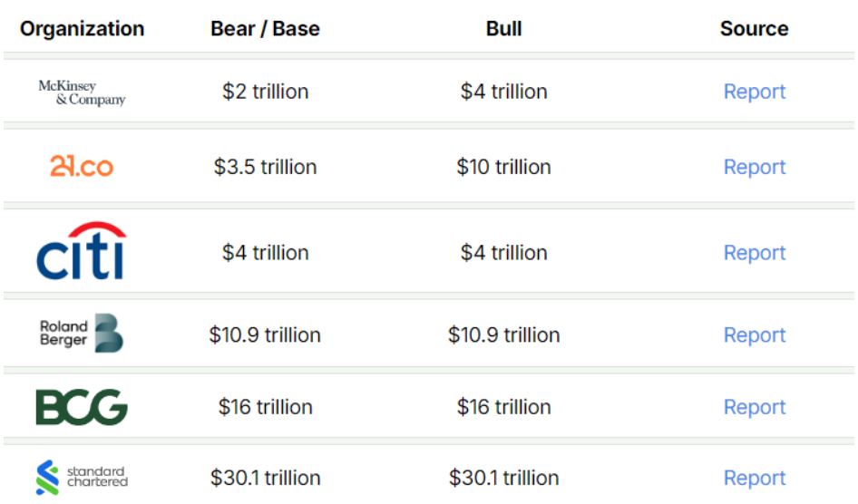Open McKinsey's Report link

tap(754, 92)
